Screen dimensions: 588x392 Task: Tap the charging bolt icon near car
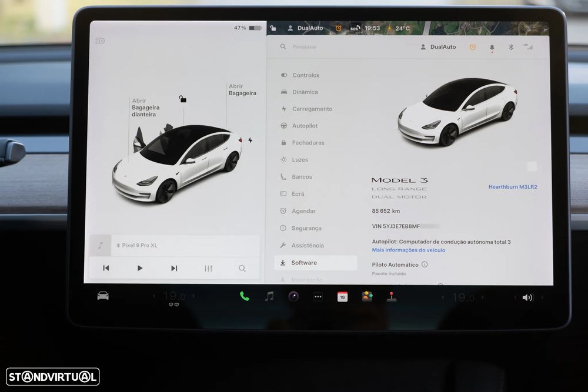click(x=250, y=140)
